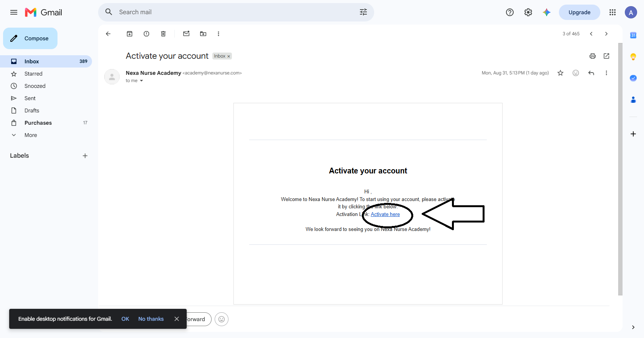Open Google Tasks side panel

tap(633, 78)
